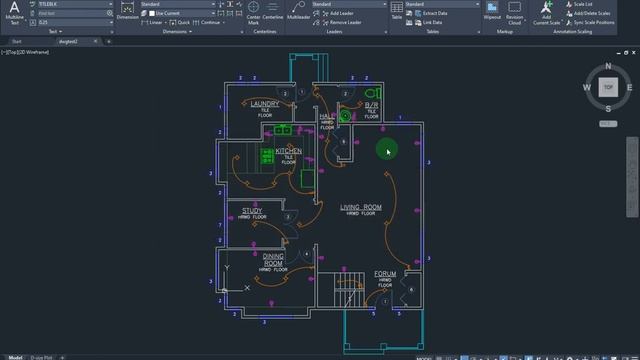Click the STUDY label in drawing
This screenshot has width=640, height=360.
(x=252, y=211)
